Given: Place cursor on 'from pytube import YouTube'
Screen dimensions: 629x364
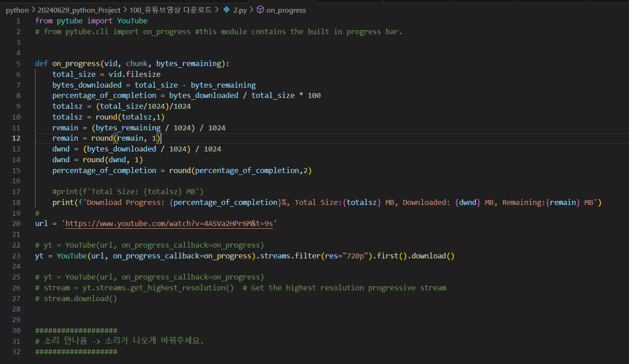Looking at the screenshot, I should (x=91, y=21).
